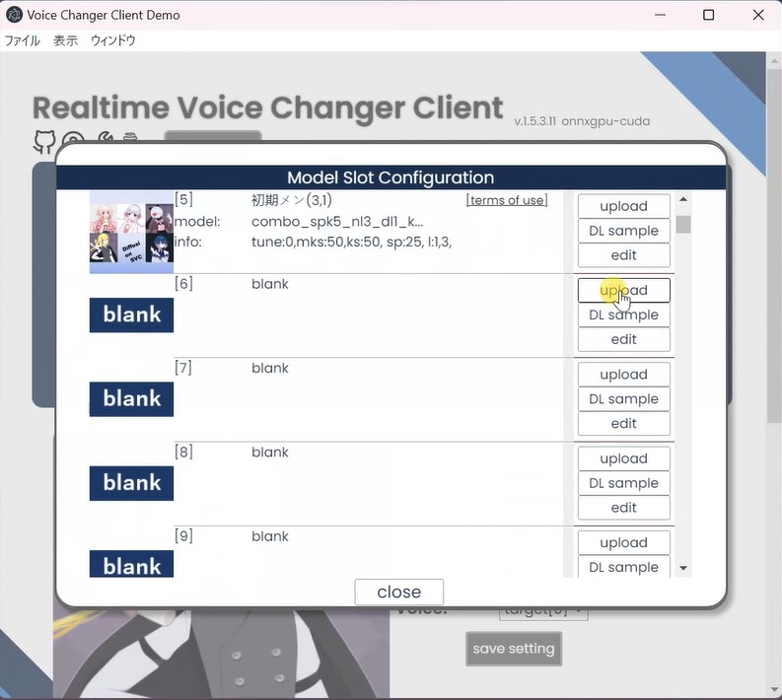This screenshot has width=782, height=700.
Task: Click the slot 5 model thumbnail image
Action: click(x=131, y=233)
